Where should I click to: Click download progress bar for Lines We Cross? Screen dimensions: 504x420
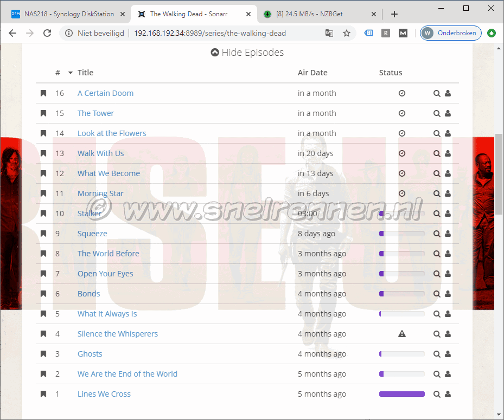coord(402,394)
